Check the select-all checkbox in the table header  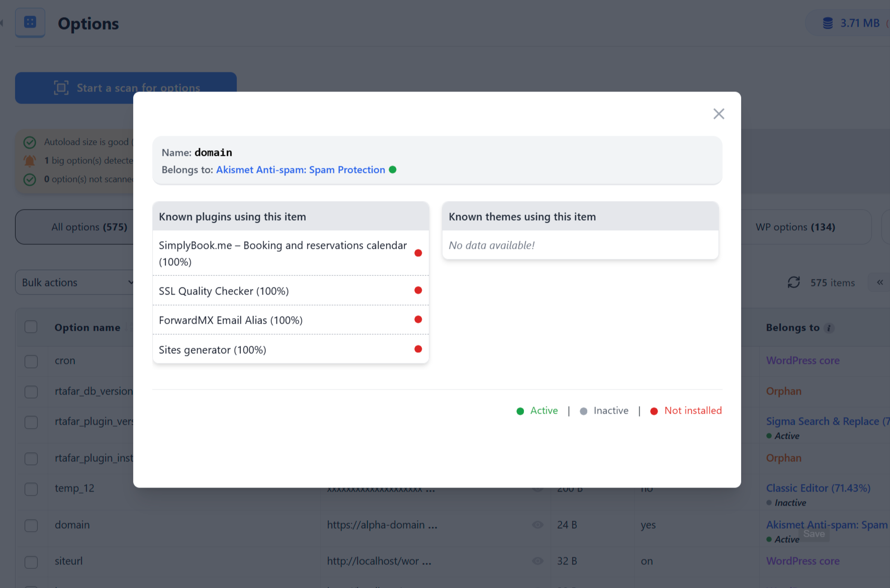point(31,327)
